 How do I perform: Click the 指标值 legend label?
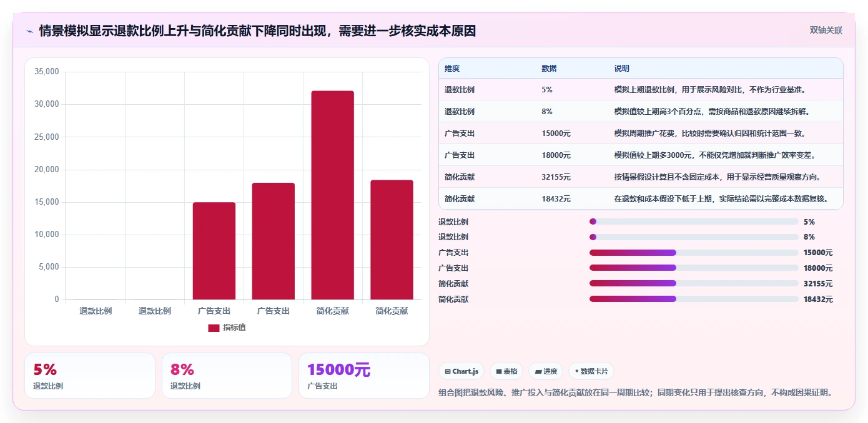[x=234, y=328]
